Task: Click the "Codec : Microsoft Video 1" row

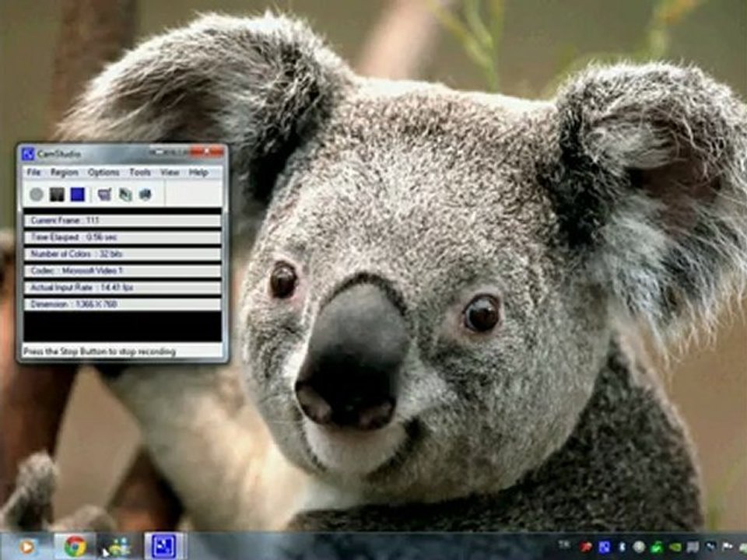Action: 122,271
